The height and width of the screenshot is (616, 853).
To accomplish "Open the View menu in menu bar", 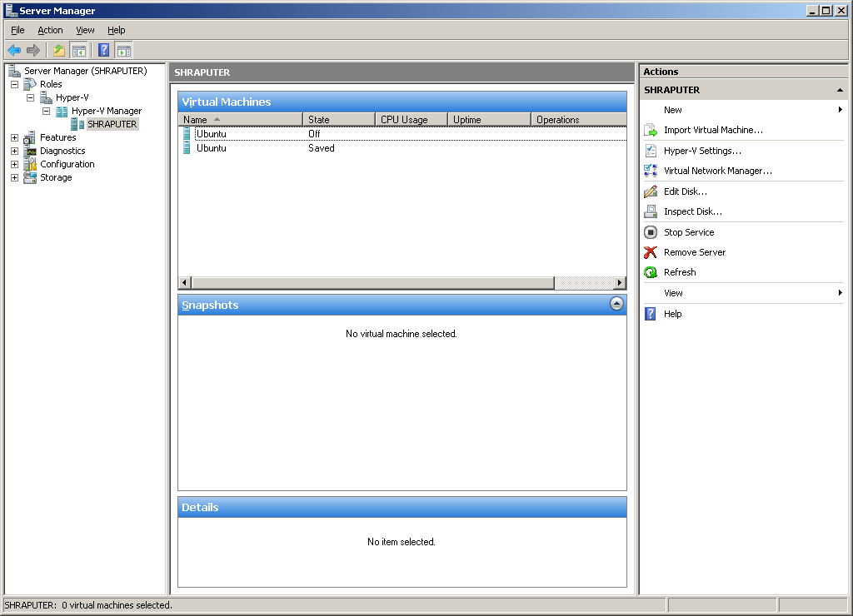I will (85, 30).
